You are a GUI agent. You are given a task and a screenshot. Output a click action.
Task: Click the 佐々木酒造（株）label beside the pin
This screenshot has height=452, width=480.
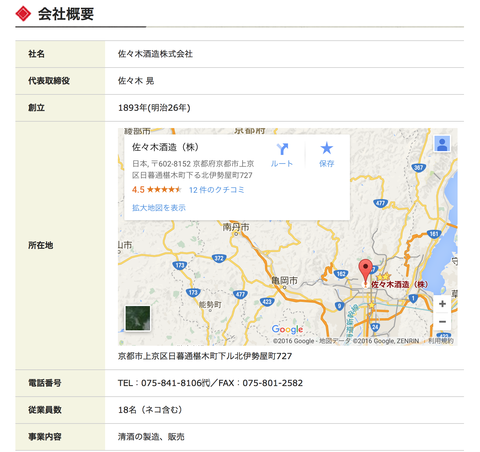[399, 284]
